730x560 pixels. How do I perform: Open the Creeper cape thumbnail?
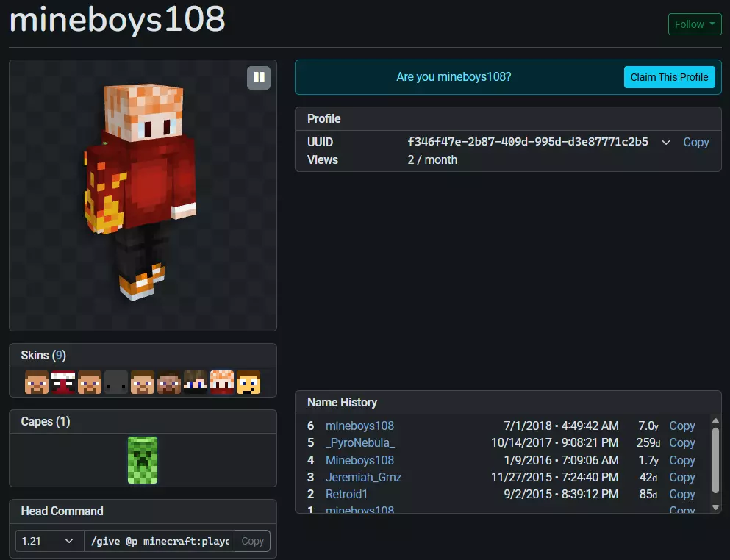point(143,460)
